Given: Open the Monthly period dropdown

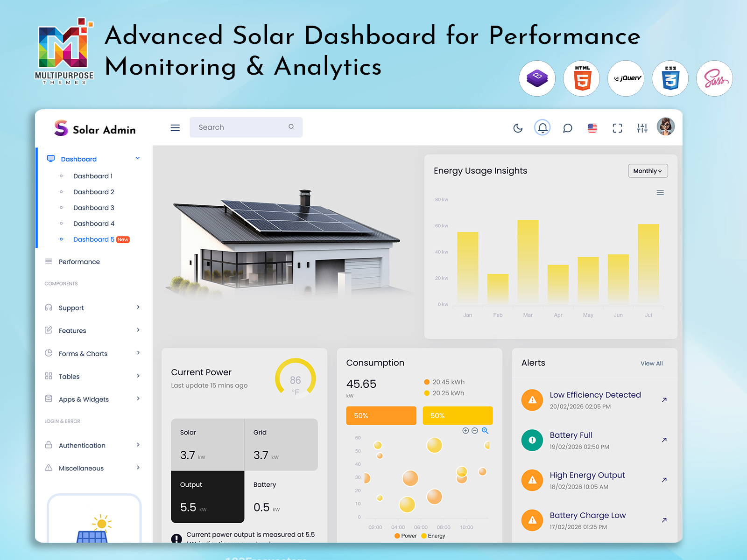Looking at the screenshot, I should pos(648,171).
